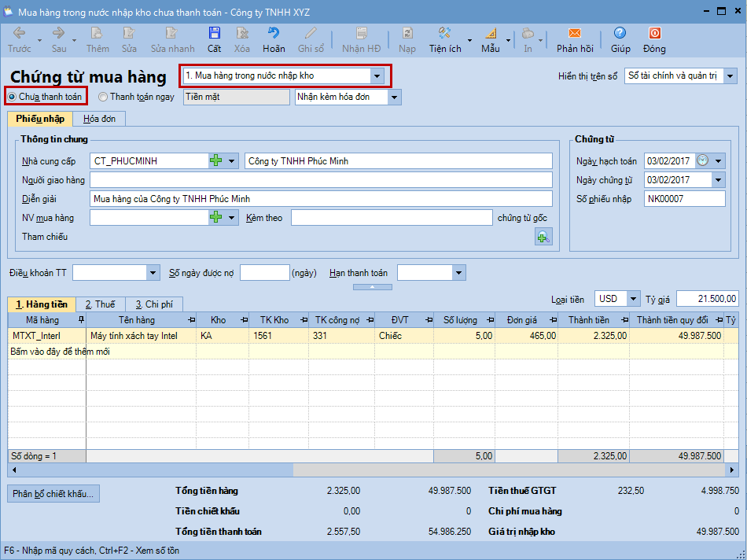The height and width of the screenshot is (560, 747).
Task: Click the supplier name field Công ty TNHH Phúc Minh
Action: tap(399, 160)
